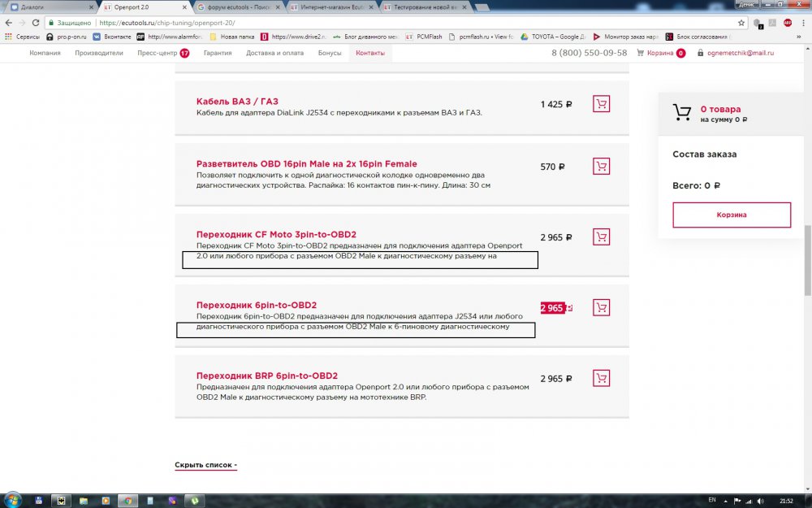The width and height of the screenshot is (812, 508).
Task: Open Переходник BRP 6pin-to-OBD2 product link
Action: 266,376
